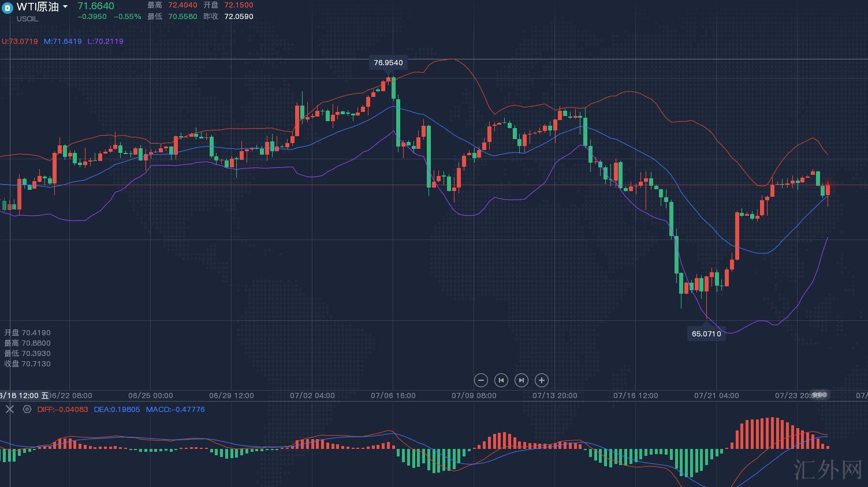Click the DEA value label in MACD
Viewport: 868px width, 487px height.
117,410
